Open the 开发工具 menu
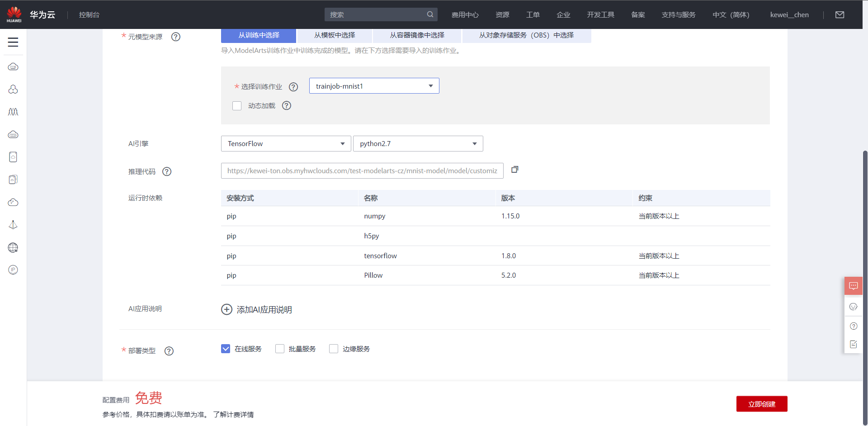Viewport: 868px width, 426px height. tap(600, 14)
